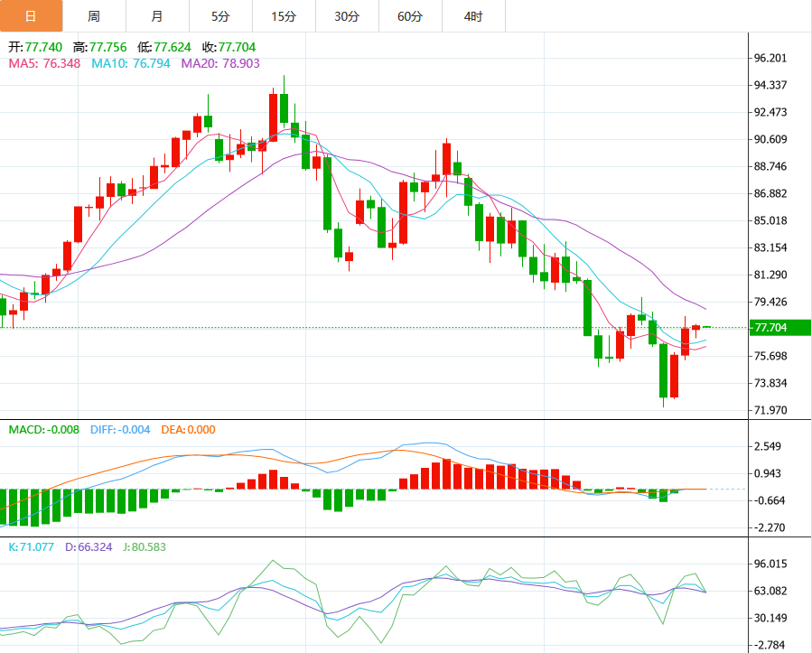Click the MACD value label
This screenshot has width=812, height=653.
tap(45, 430)
